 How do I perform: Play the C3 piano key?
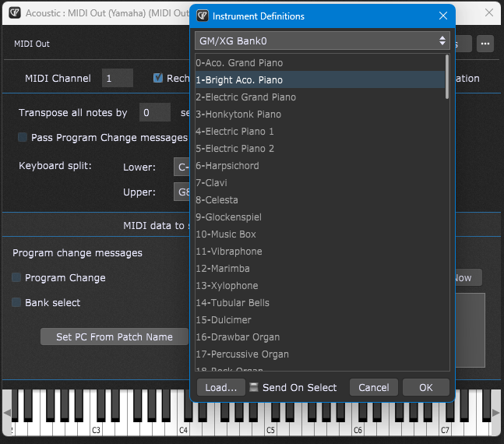(96, 429)
